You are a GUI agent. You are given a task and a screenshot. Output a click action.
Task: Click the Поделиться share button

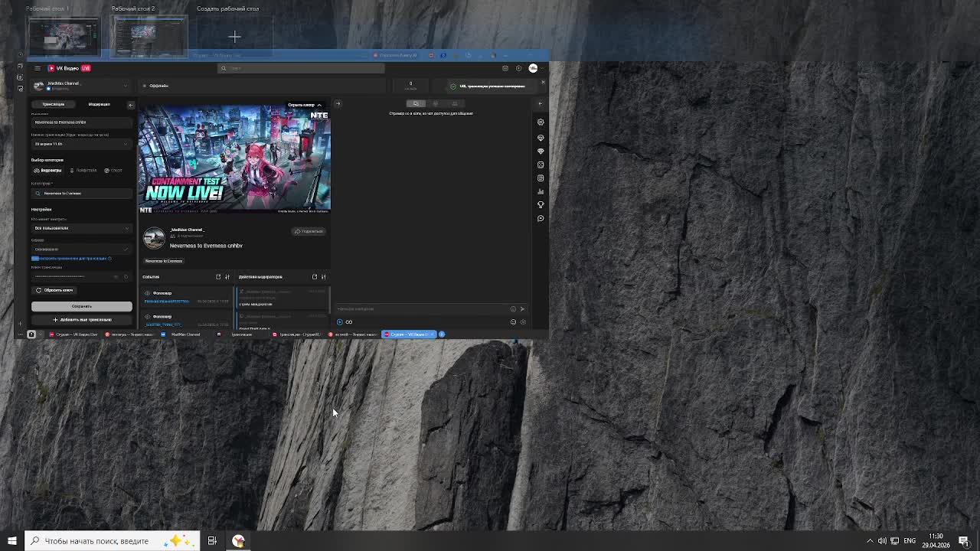[x=309, y=231]
